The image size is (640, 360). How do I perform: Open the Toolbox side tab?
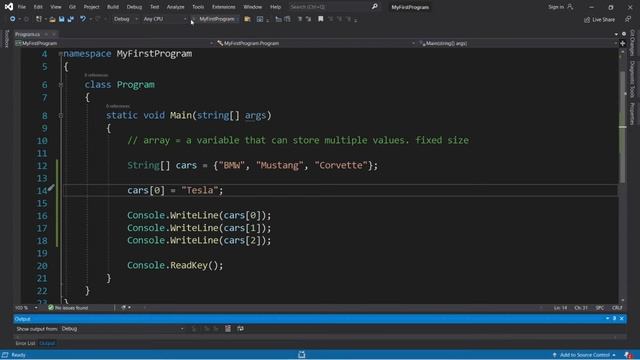tap(6, 39)
